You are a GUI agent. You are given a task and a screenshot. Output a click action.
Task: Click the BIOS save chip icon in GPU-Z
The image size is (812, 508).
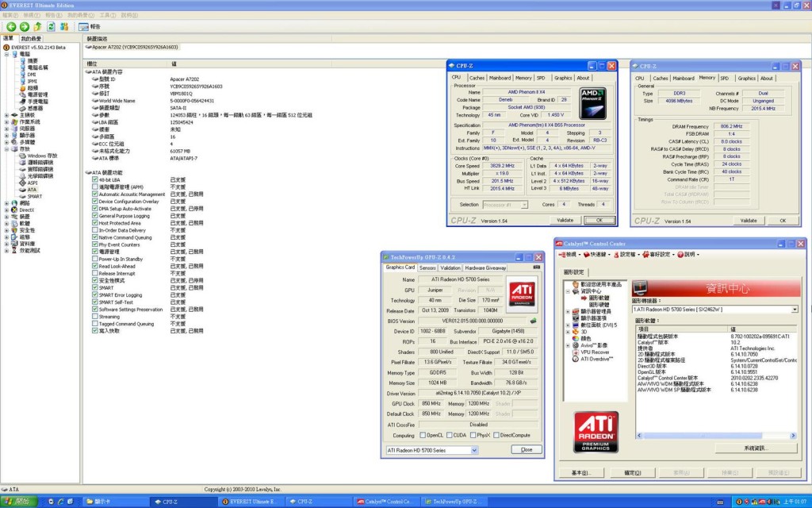533,321
